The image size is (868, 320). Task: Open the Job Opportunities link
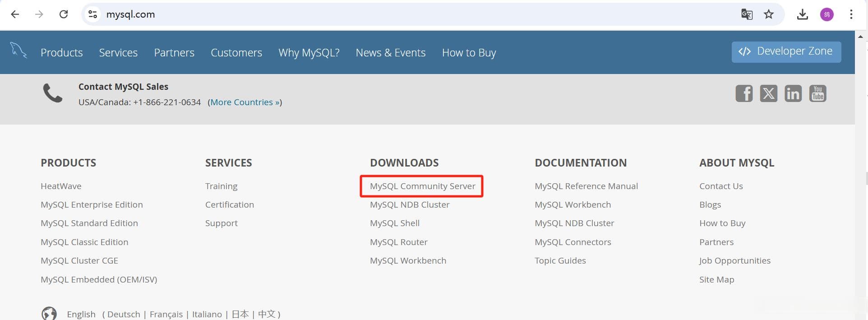click(x=735, y=260)
